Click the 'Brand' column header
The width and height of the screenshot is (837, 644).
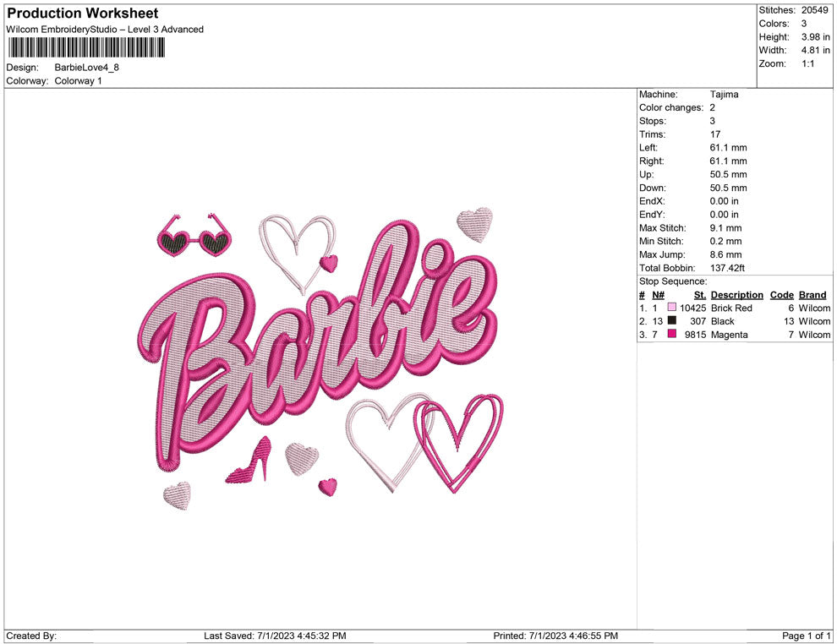click(x=812, y=294)
